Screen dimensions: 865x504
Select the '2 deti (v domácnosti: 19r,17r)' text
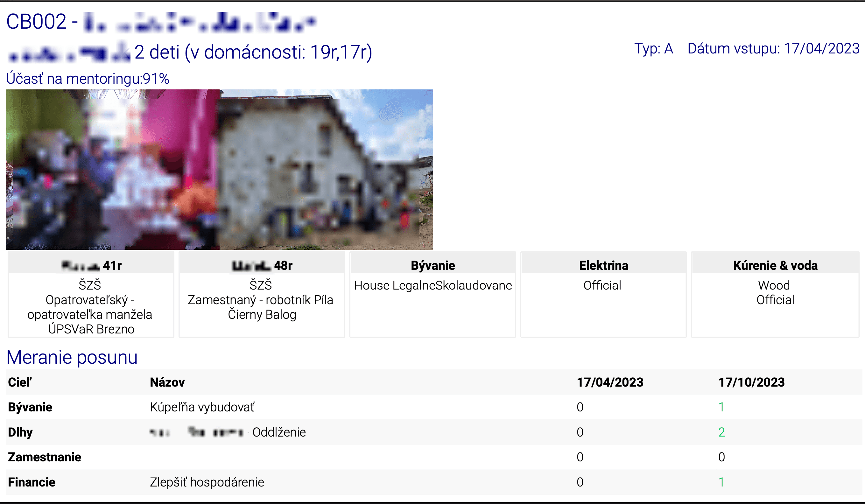click(253, 52)
